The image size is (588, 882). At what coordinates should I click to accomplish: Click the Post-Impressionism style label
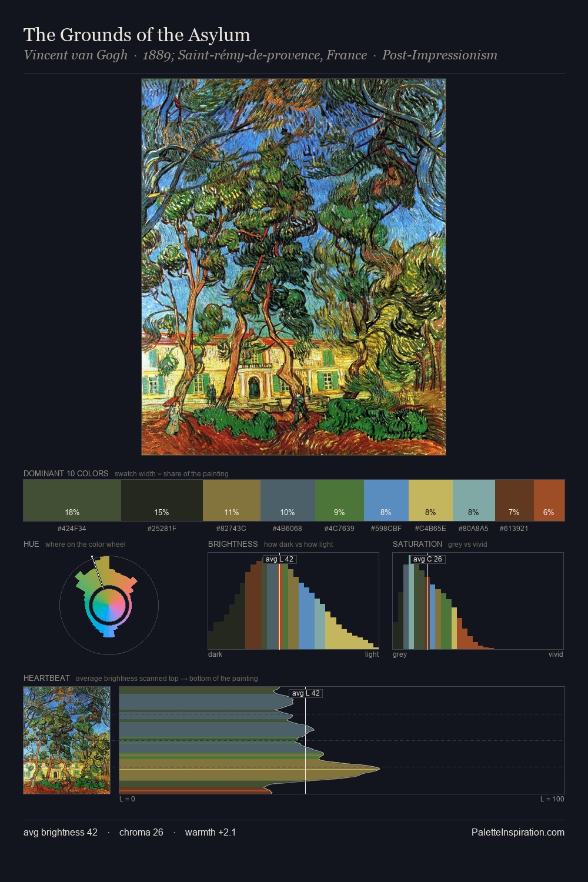point(440,55)
